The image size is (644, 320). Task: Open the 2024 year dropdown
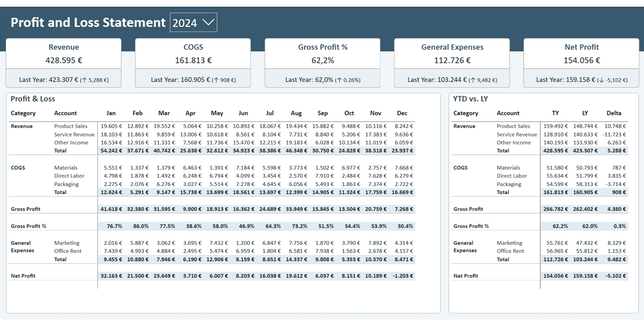(193, 22)
